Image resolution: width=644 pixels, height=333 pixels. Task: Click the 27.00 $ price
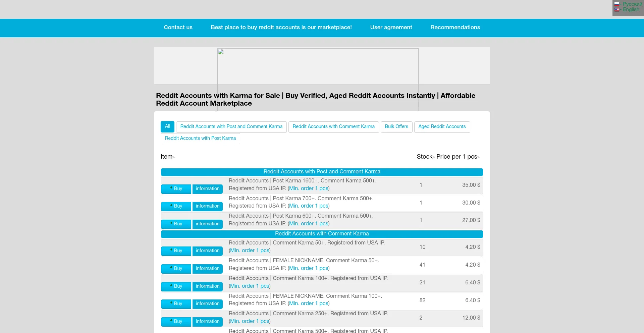[x=471, y=220]
